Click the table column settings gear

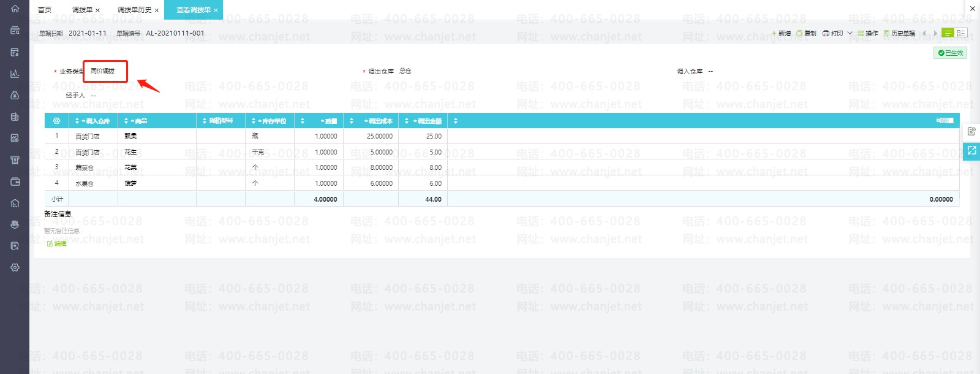click(56, 121)
